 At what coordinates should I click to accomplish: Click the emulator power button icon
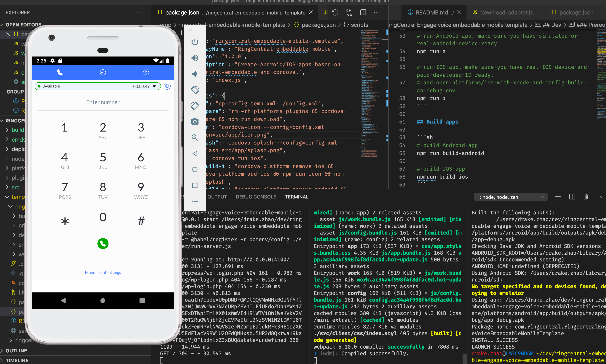click(195, 42)
